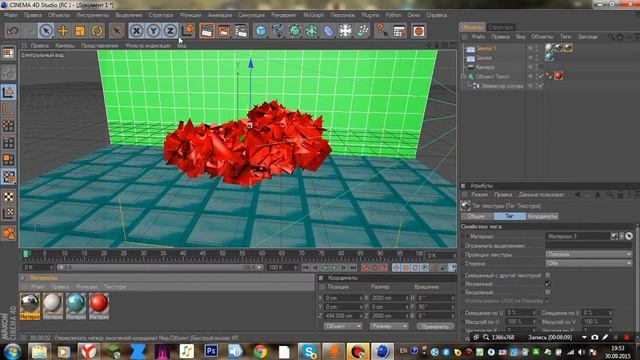The height and width of the screenshot is (360, 640).
Task: Open Skype from the Windows taskbar
Action: 309,351
